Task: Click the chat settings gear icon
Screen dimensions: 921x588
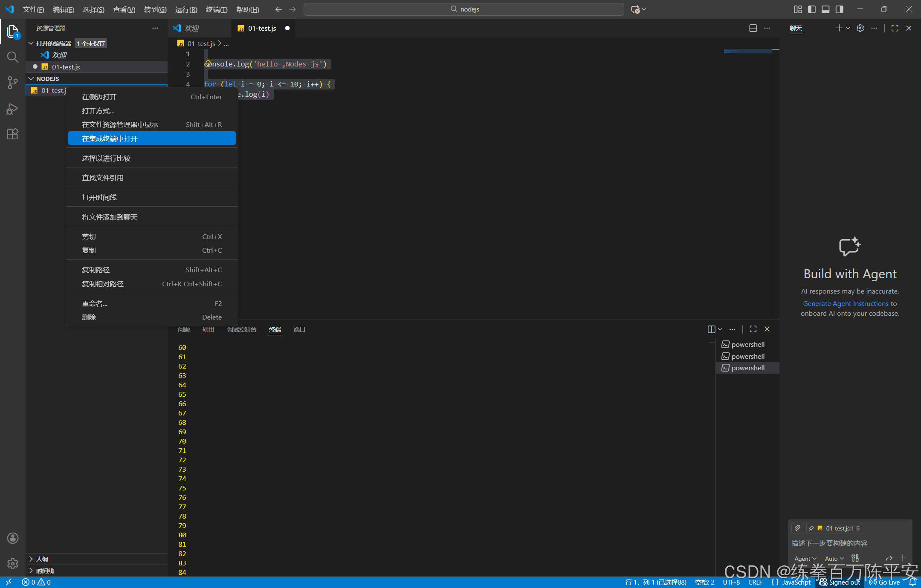Action: [x=860, y=28]
